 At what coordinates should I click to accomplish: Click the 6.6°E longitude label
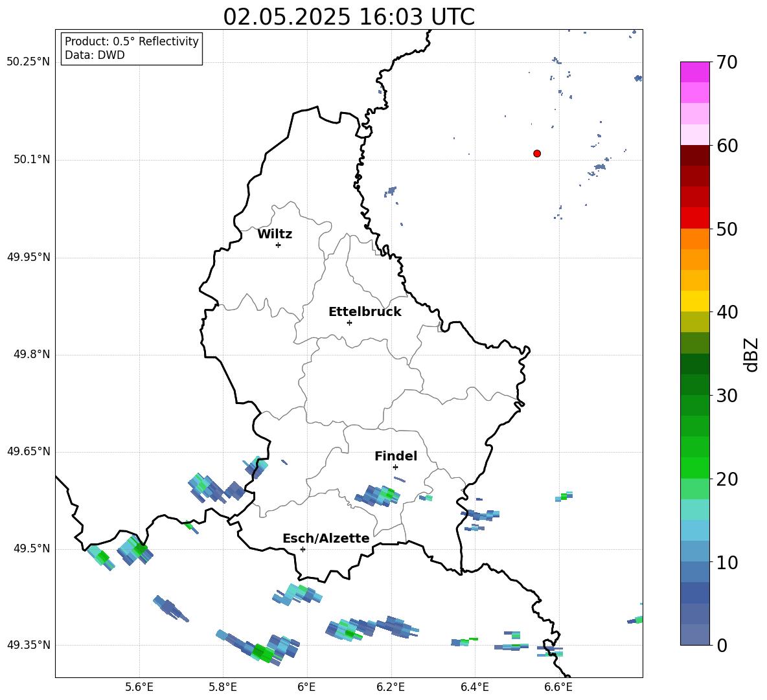point(558,687)
